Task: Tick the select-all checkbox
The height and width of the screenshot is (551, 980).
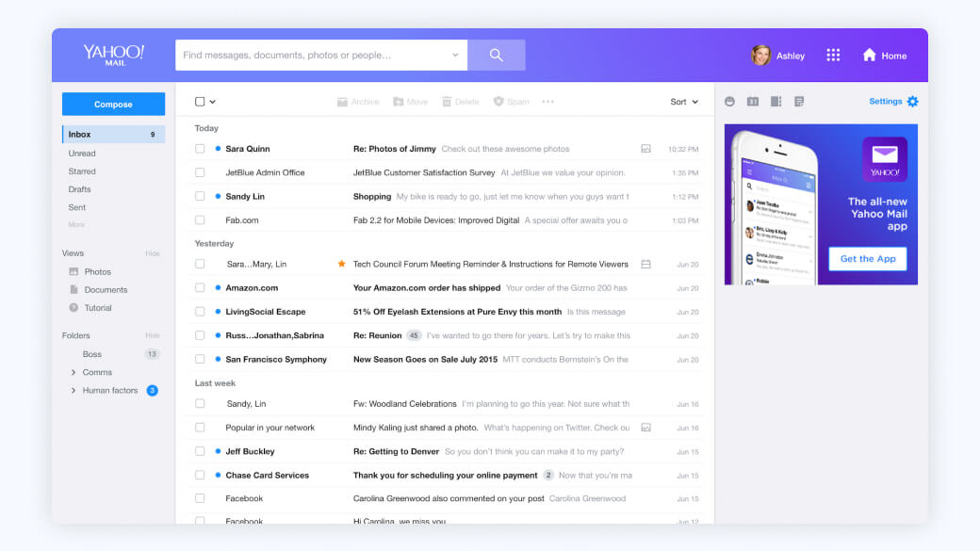Action: pos(200,102)
